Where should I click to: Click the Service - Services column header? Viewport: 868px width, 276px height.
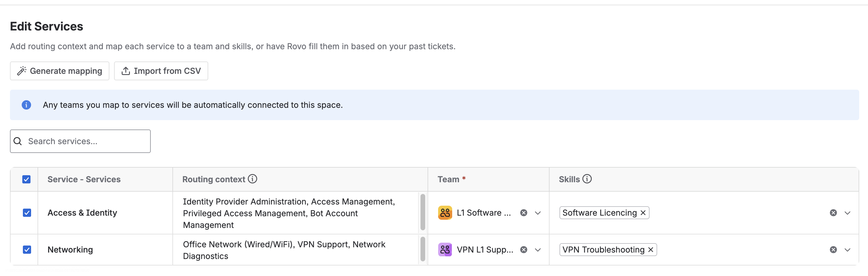click(84, 179)
